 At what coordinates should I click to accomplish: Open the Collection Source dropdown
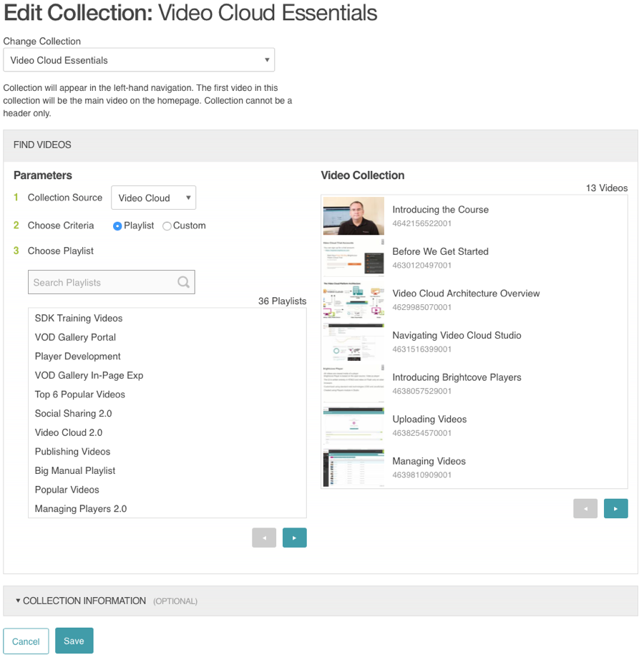coord(154,198)
